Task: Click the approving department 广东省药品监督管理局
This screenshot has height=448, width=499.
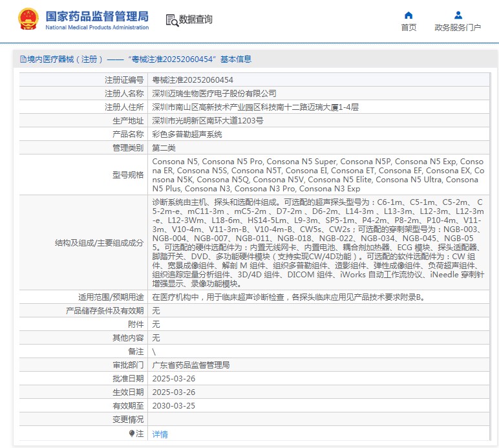Action: (x=191, y=365)
